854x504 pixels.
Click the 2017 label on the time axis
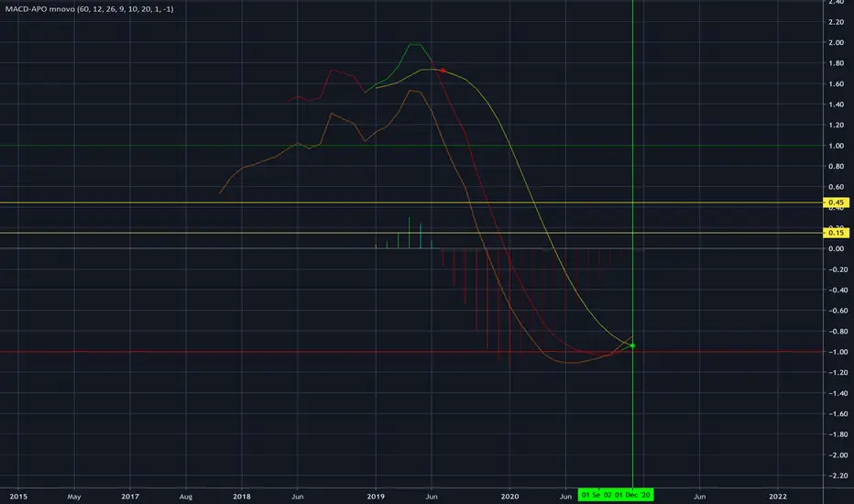130,497
